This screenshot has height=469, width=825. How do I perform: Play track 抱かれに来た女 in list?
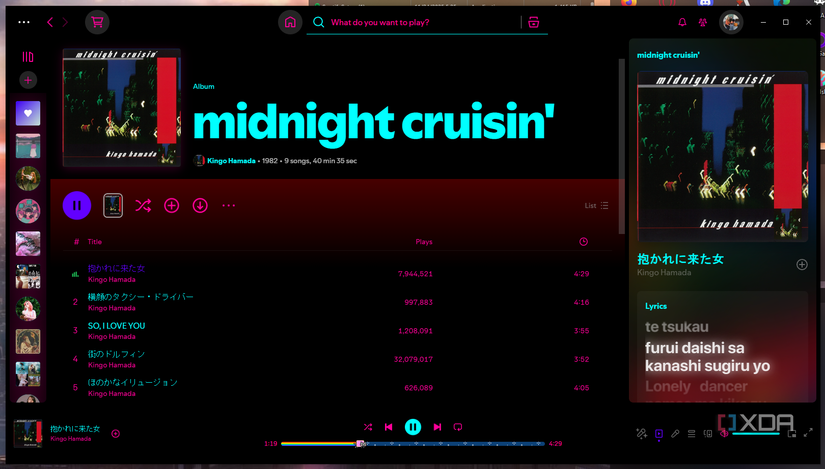click(116, 268)
